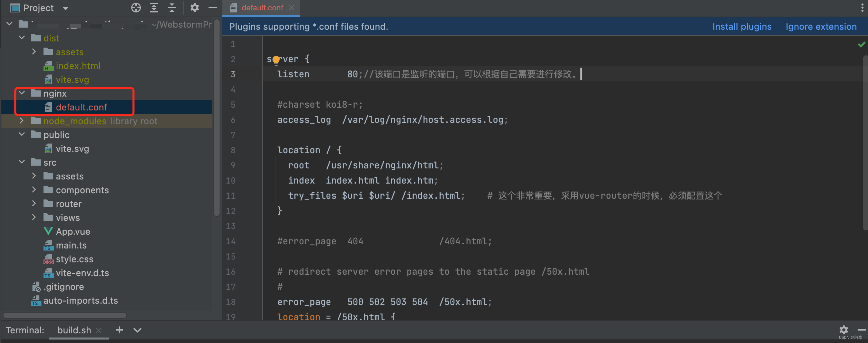The width and height of the screenshot is (868, 343).
Task: Select vite.svg under dist
Action: pos(73,80)
